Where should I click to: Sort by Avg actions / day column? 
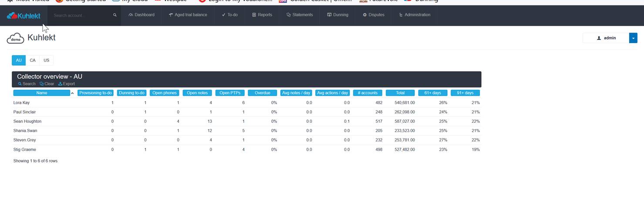tap(333, 93)
